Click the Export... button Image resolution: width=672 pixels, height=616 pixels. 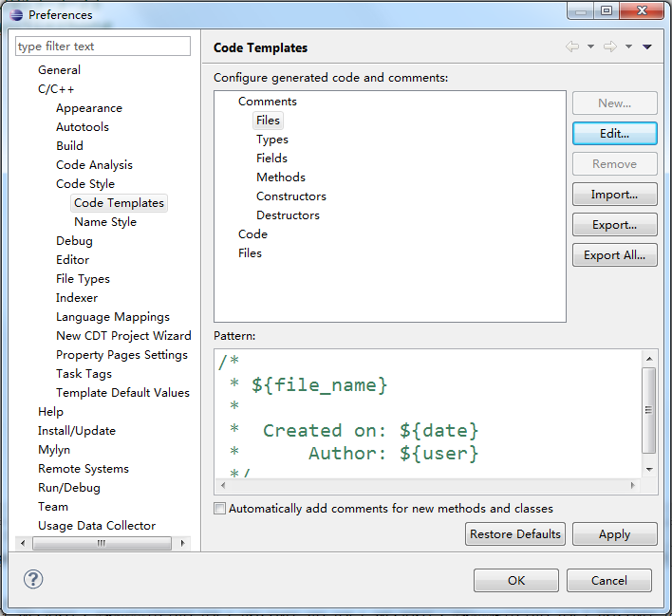tap(614, 225)
